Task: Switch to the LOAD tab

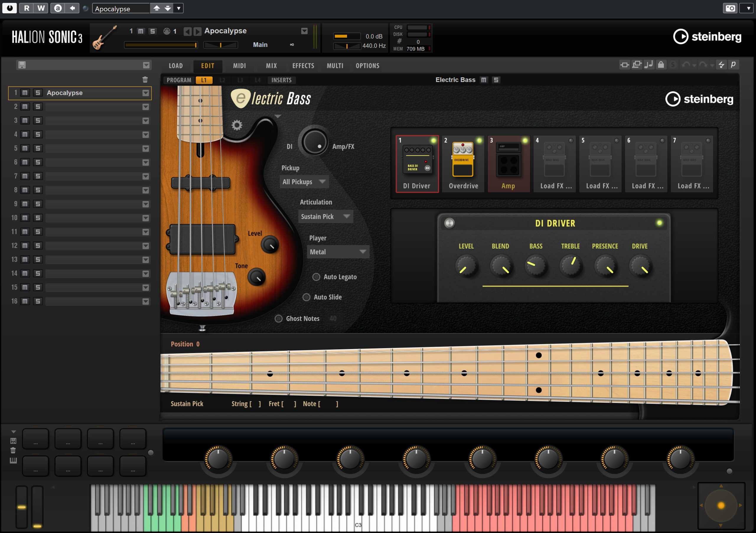Action: (x=176, y=66)
